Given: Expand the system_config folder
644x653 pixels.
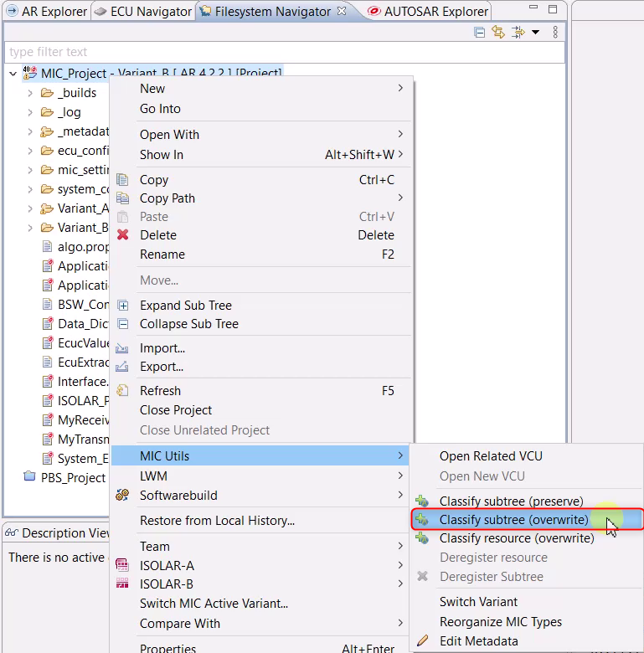Looking at the screenshot, I should [x=30, y=189].
